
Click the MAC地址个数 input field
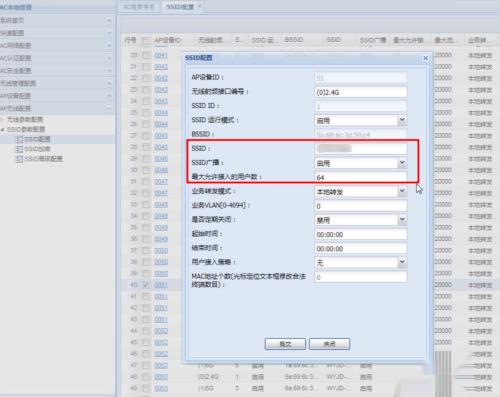[x=361, y=277]
